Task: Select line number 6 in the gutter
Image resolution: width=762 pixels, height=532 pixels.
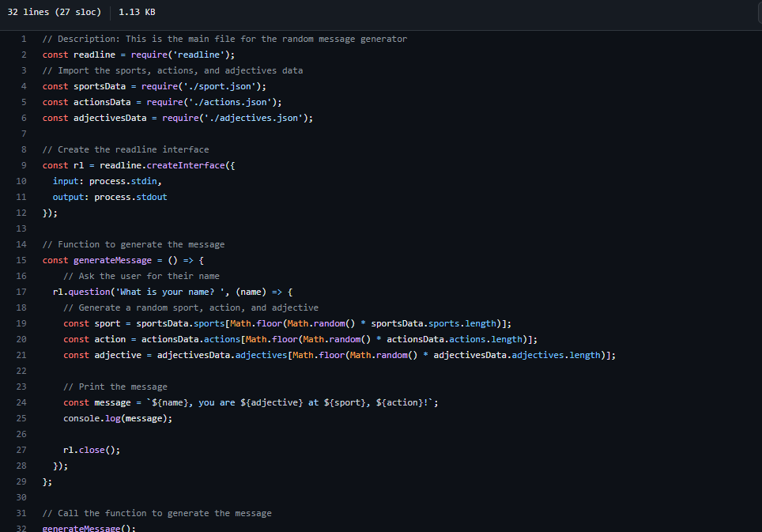Action: (x=24, y=118)
